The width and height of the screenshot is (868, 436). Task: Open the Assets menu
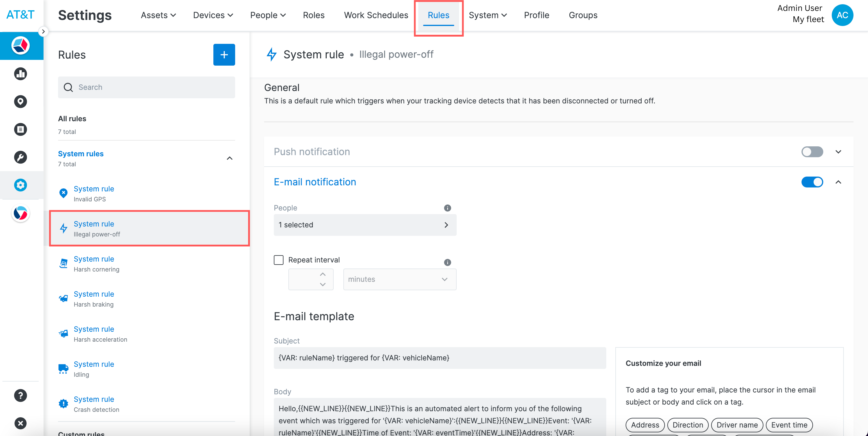[158, 15]
